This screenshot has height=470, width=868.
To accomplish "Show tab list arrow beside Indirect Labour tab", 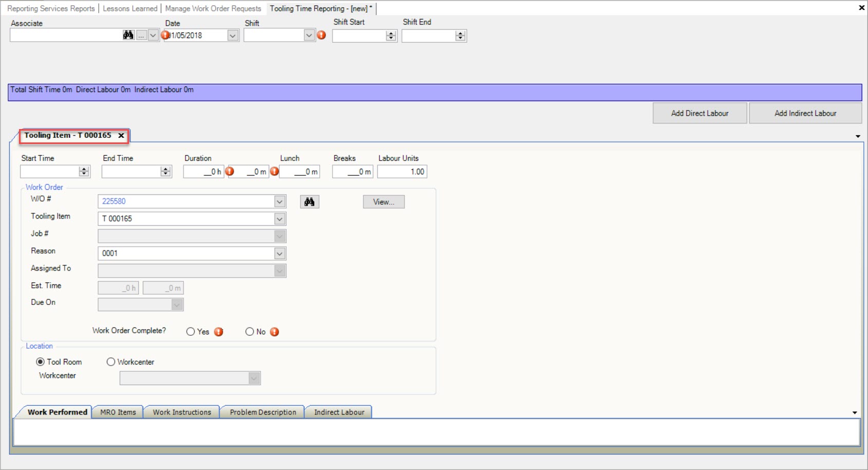I will point(855,413).
